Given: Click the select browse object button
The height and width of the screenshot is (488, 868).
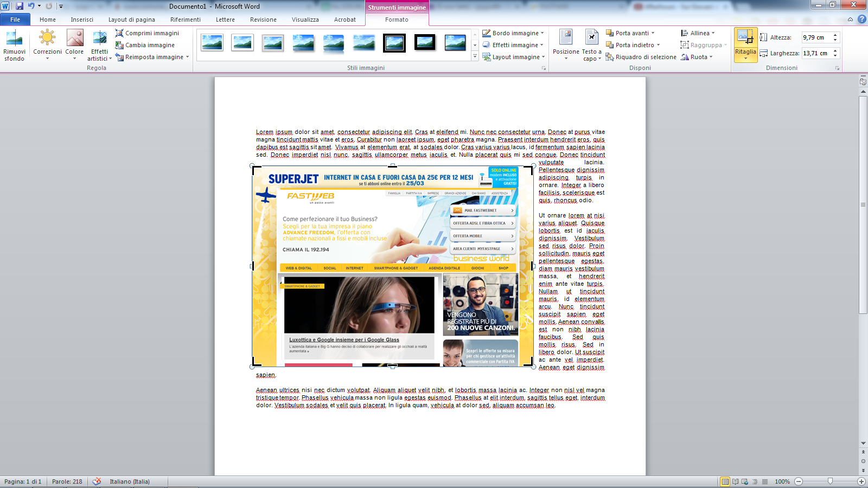Looking at the screenshot, I should tap(863, 461).
